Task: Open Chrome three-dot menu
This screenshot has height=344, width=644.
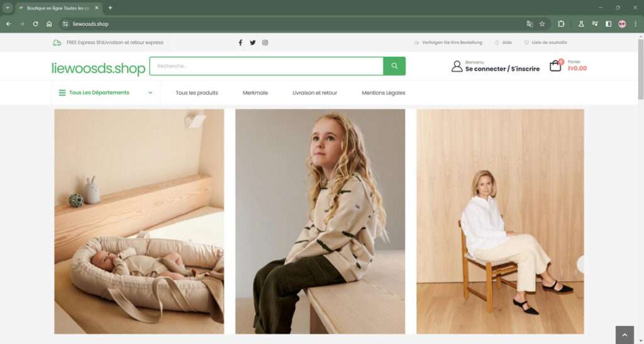Action: 635,24
